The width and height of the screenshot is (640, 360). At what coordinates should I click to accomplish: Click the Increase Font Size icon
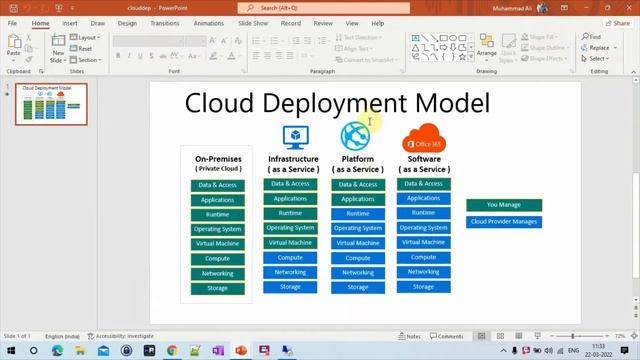pos(213,40)
